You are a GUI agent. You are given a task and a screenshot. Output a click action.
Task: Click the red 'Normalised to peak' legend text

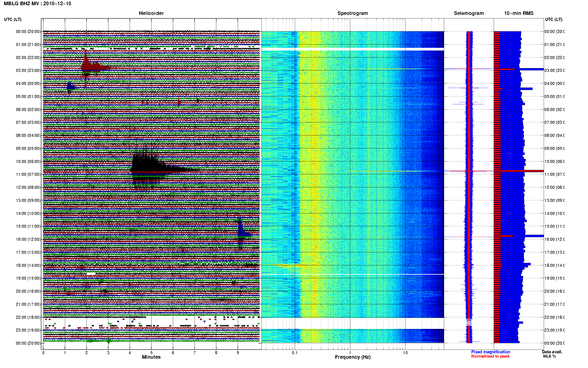pos(490,356)
